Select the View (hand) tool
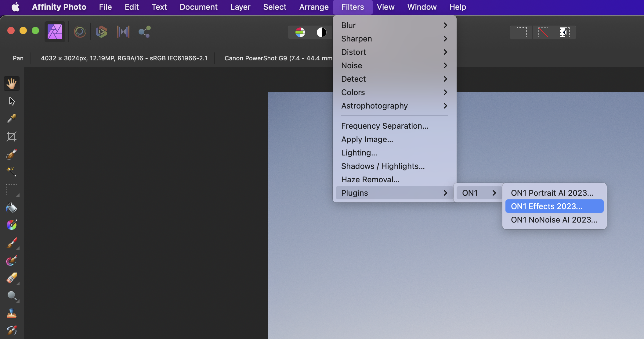The height and width of the screenshot is (339, 644). click(x=12, y=84)
